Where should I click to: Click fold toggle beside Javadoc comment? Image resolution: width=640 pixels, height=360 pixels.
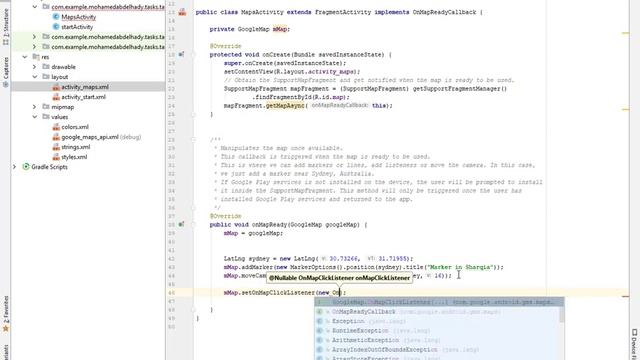[x=194, y=140]
